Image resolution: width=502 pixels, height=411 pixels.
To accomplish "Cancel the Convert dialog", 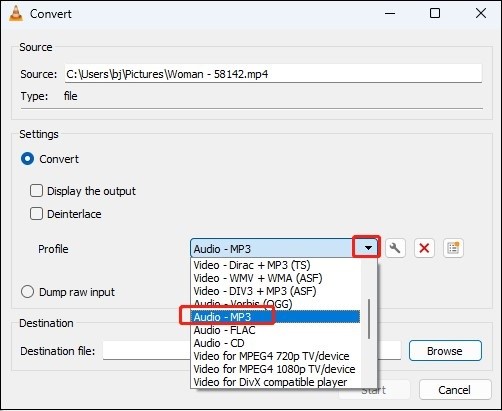I will click(455, 390).
